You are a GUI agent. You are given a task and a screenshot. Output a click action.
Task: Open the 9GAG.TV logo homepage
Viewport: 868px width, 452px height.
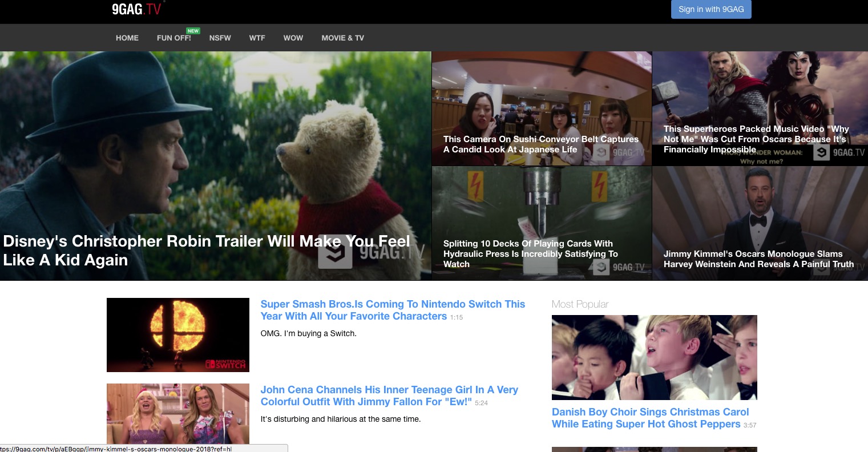coord(137,9)
